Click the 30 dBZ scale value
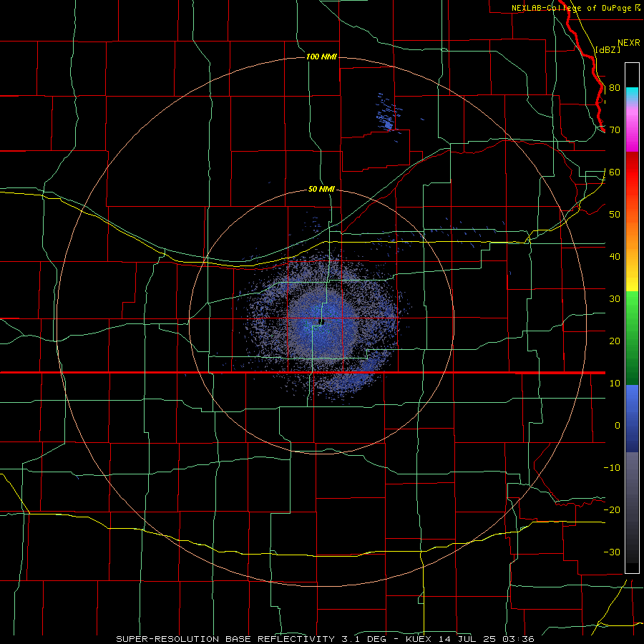Screen dimensions: 644x644 (x=615, y=299)
